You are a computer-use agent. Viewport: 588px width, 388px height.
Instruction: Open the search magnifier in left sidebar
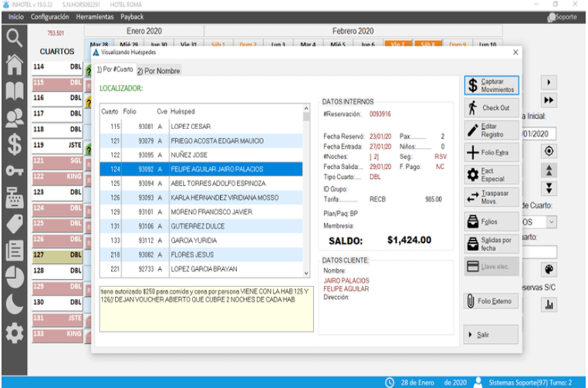click(14, 36)
